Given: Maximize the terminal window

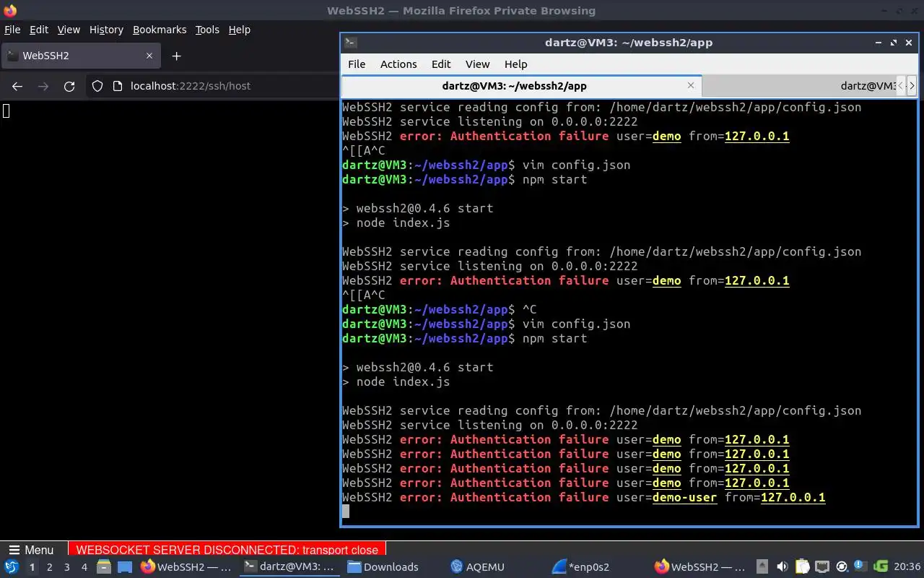Looking at the screenshot, I should (x=893, y=43).
